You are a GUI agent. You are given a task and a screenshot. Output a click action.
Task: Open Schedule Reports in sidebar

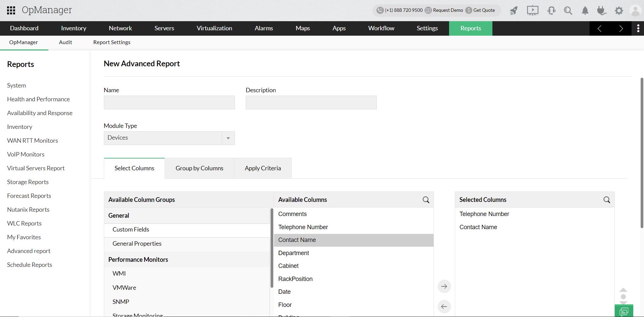(x=30, y=265)
